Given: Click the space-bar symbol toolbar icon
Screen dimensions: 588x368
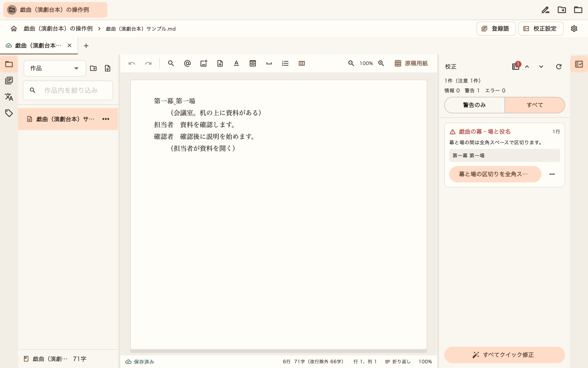Looking at the screenshot, I should [269, 64].
